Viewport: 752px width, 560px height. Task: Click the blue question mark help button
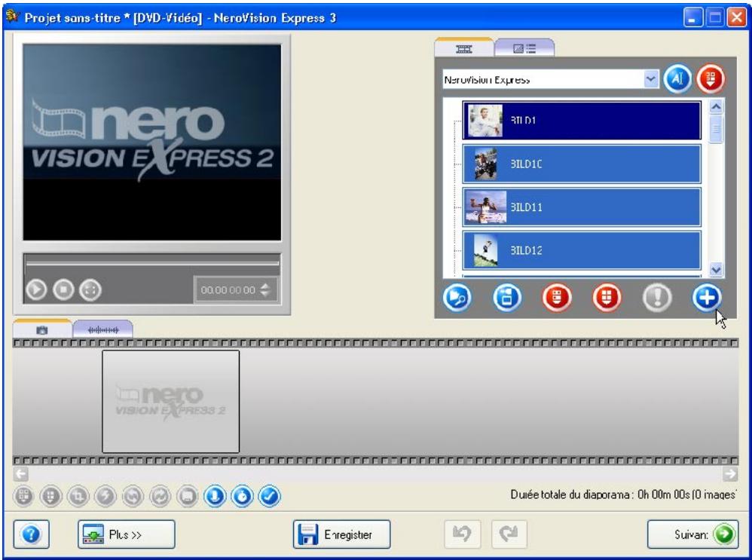point(31,534)
